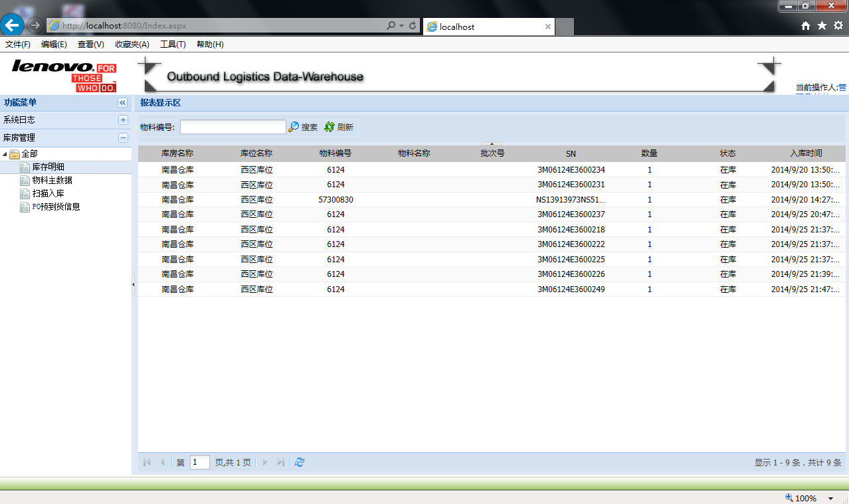Click the green refresh icon
849x504 pixels.
[x=329, y=127]
